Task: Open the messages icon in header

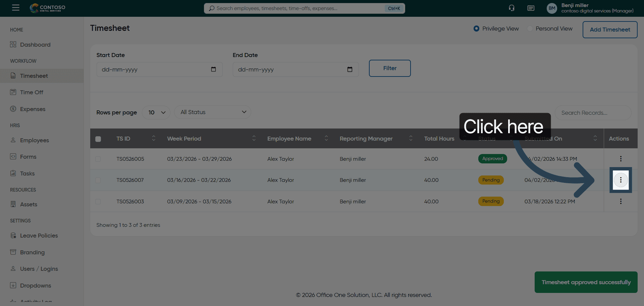Action: 531,8
